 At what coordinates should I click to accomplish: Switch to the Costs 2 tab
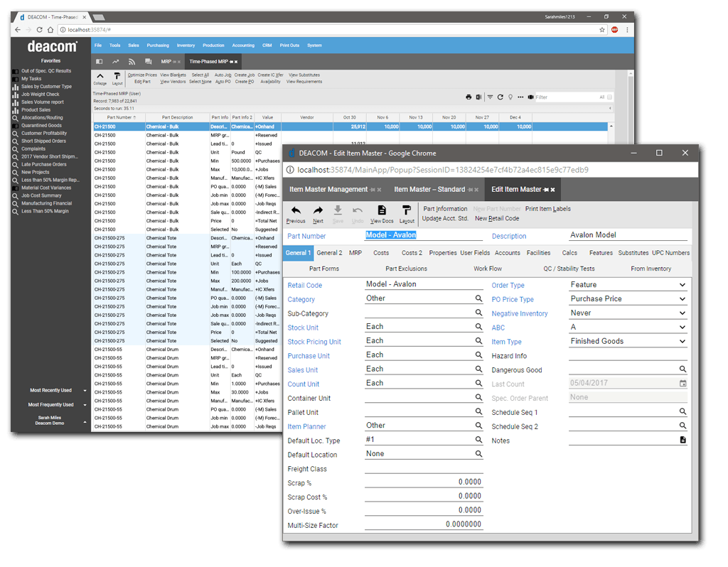click(x=412, y=253)
